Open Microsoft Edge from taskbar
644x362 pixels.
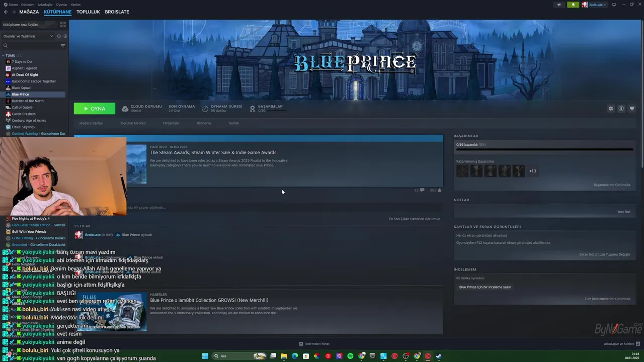(295, 356)
